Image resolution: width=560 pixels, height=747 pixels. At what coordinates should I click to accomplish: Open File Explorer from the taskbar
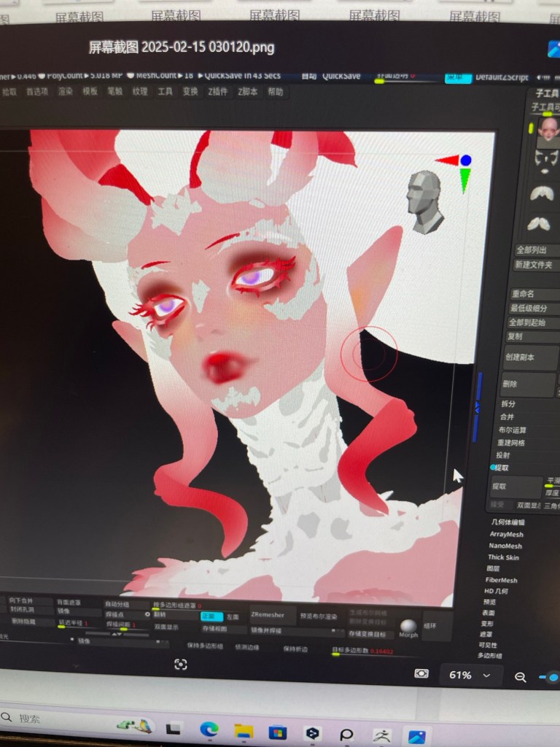pyautogui.click(x=244, y=731)
